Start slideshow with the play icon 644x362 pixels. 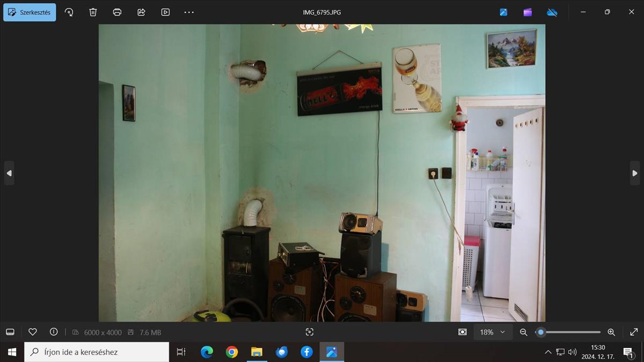pyautogui.click(x=165, y=12)
